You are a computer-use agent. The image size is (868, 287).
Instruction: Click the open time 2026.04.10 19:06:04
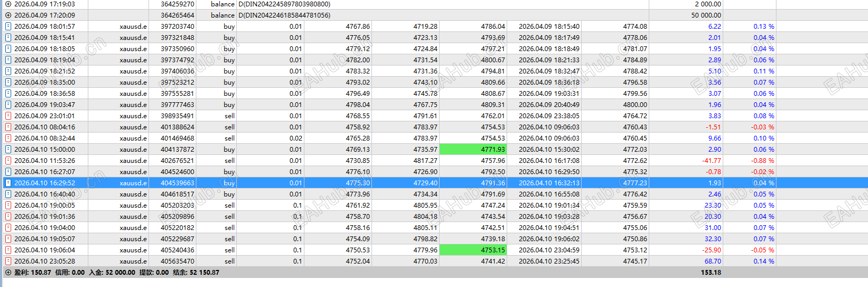[45, 250]
